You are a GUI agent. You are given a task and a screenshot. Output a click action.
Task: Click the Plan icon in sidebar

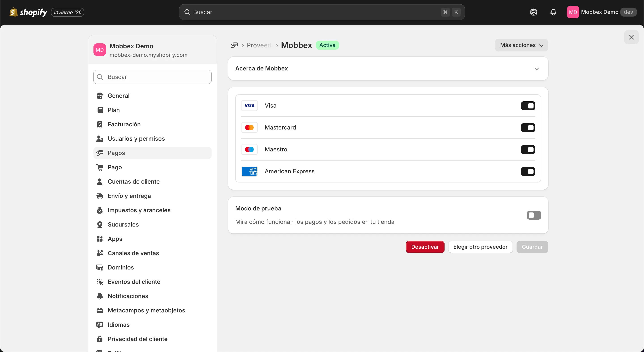[100, 110]
